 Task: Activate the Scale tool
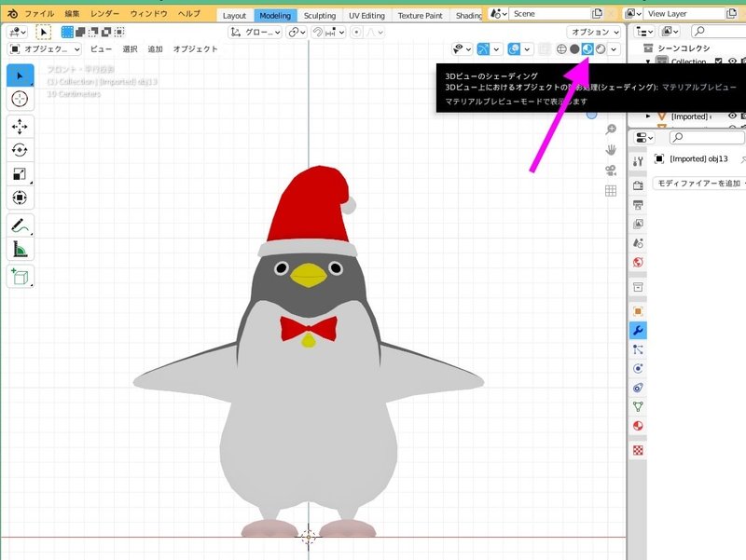[x=20, y=174]
